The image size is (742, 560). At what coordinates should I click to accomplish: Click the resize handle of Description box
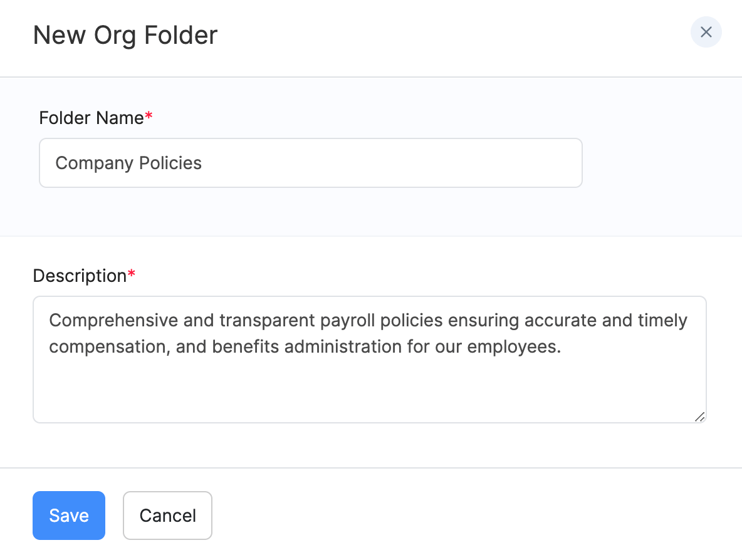pos(699,417)
